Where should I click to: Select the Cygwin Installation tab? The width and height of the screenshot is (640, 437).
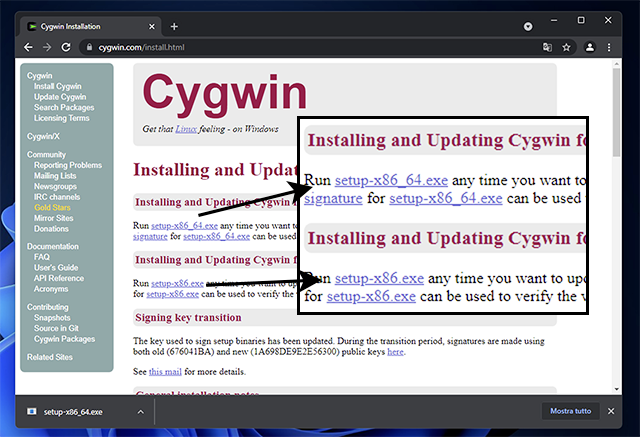pyautogui.click(x=80, y=26)
